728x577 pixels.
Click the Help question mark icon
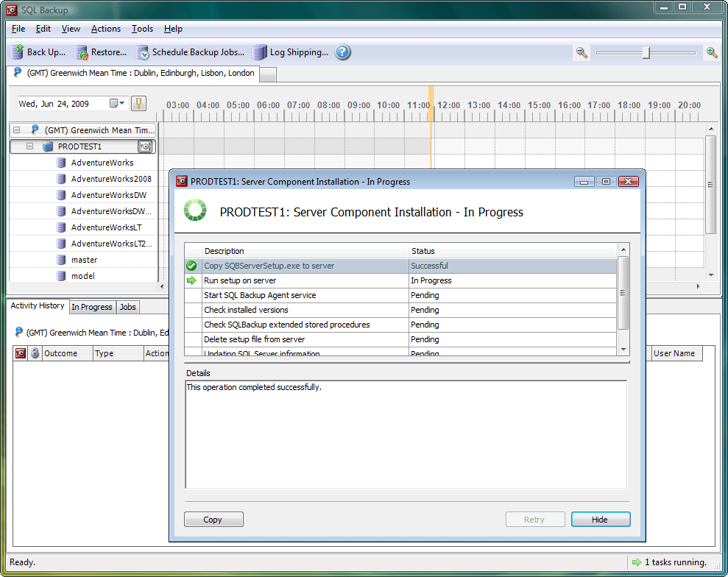pos(343,52)
